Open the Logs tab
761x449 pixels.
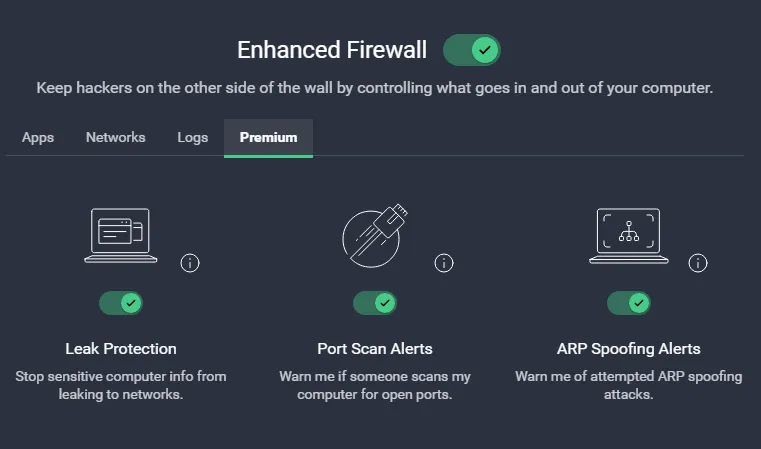point(193,138)
